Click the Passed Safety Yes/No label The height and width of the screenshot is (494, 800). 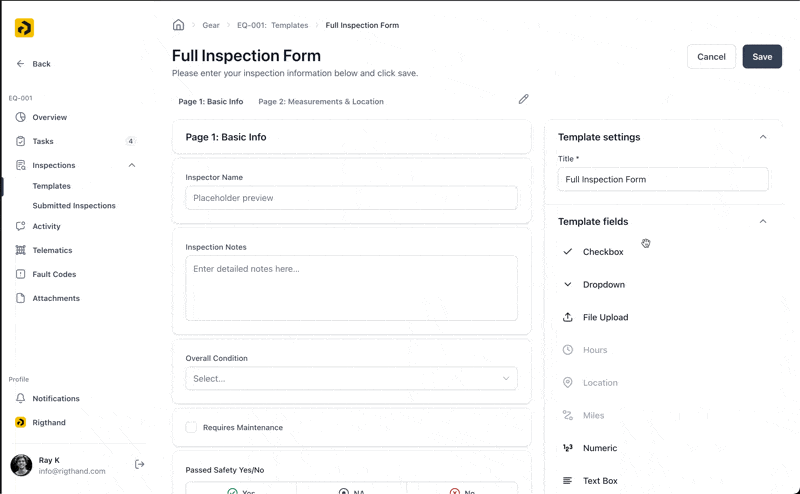[224, 470]
